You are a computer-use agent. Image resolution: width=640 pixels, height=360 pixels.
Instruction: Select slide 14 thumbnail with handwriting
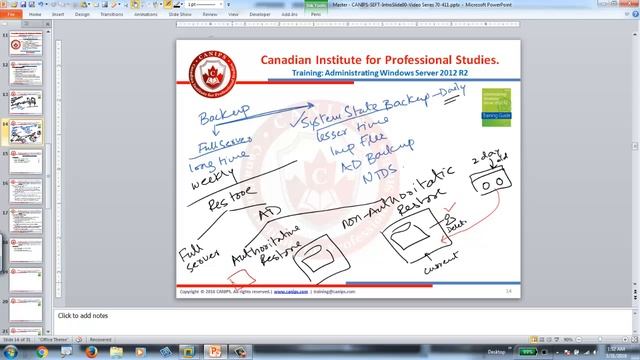coord(26,132)
